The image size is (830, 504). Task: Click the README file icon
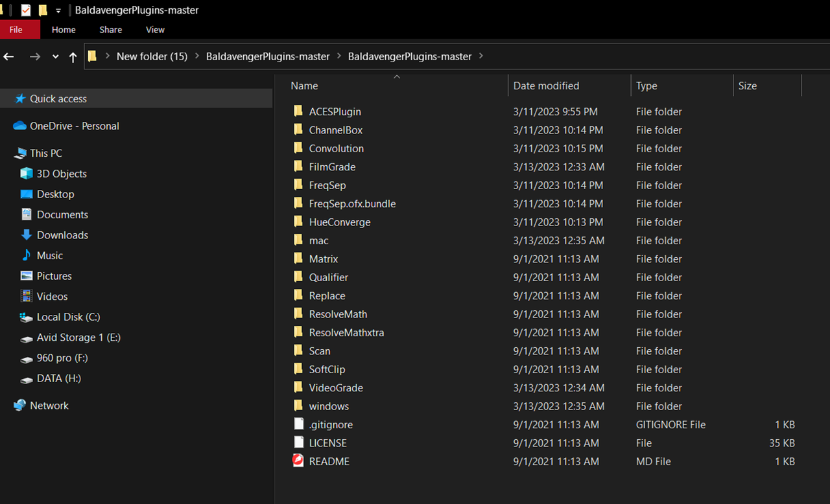click(x=298, y=461)
